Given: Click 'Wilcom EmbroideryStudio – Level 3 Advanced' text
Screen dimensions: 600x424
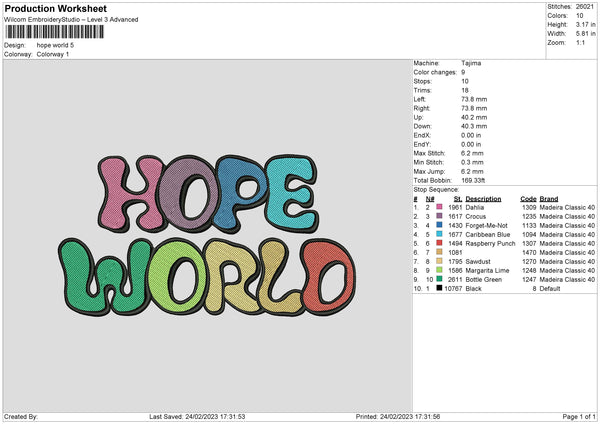Looking at the screenshot, I should click(71, 20).
